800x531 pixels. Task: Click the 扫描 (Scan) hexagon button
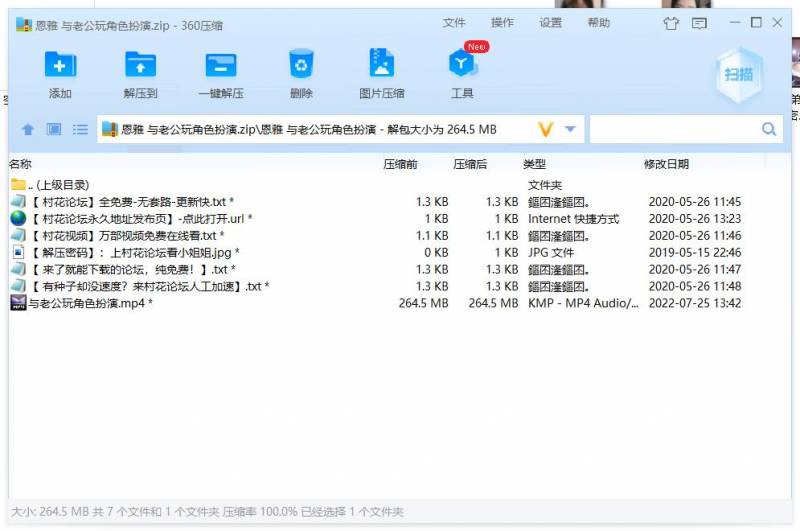(x=739, y=74)
